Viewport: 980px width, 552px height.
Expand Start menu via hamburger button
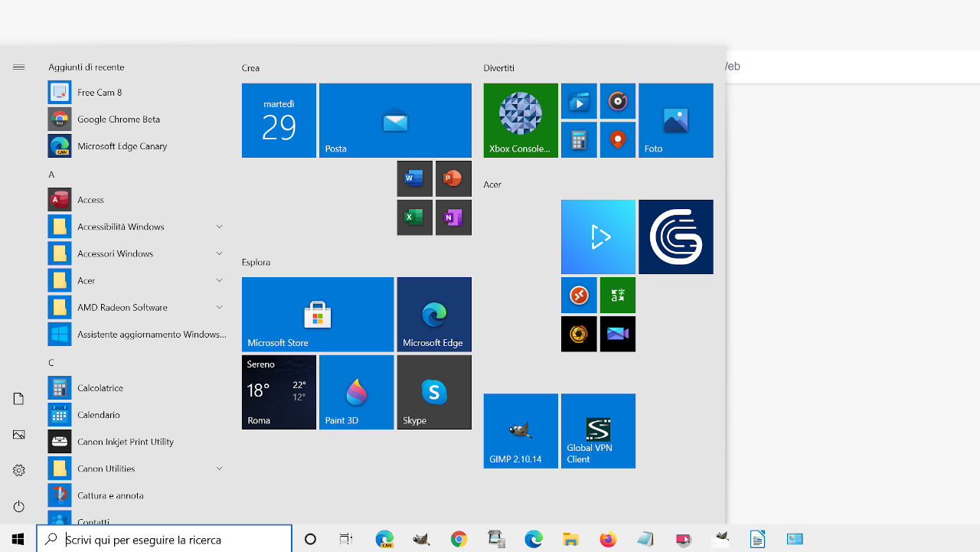tap(18, 67)
